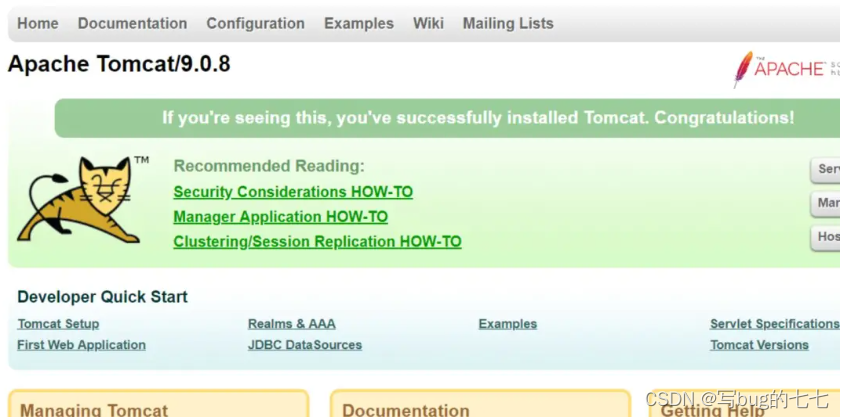844x419 pixels.
Task: Open the Wiki nav item
Action: 428,24
